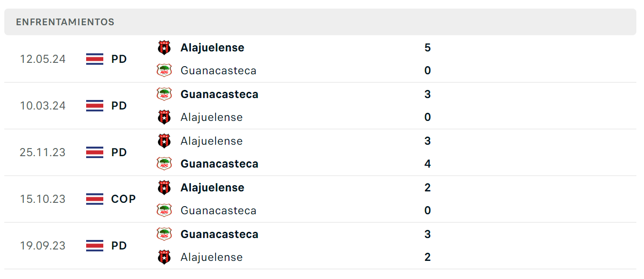
Task: Open match dated 15.10.23
Action: tap(320, 199)
